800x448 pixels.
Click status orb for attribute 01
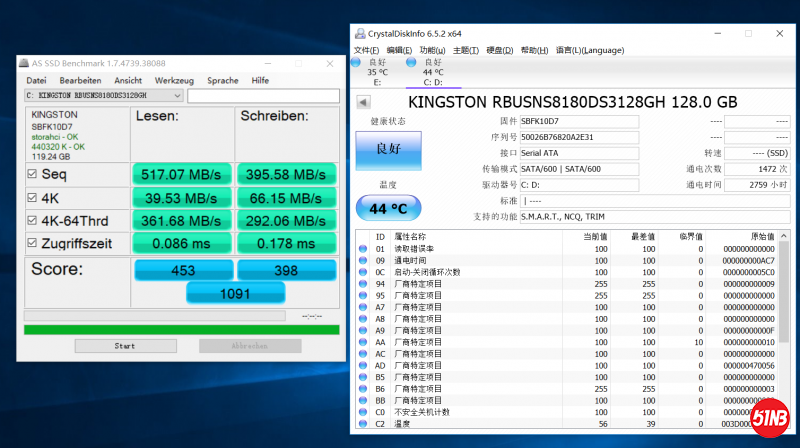tap(362, 248)
